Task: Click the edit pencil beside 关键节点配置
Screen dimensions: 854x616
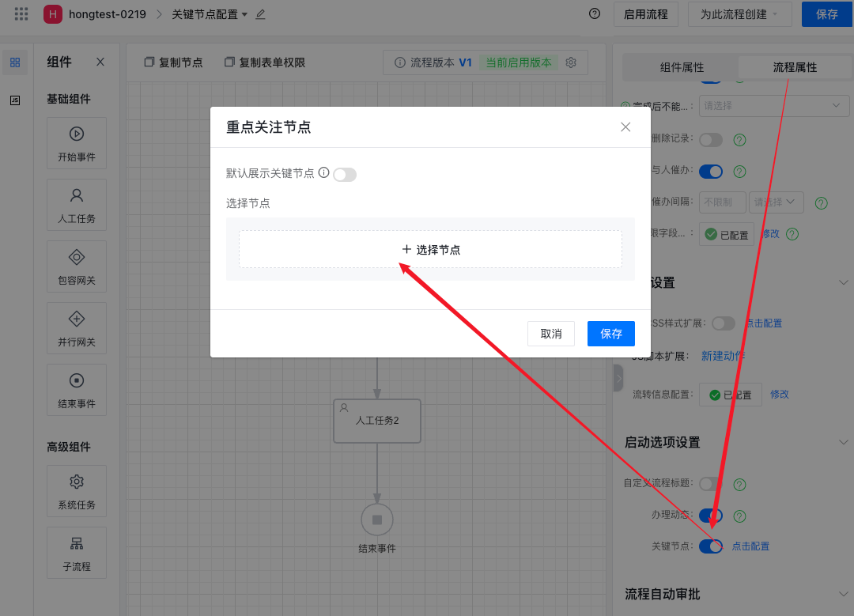Action: pos(261,14)
